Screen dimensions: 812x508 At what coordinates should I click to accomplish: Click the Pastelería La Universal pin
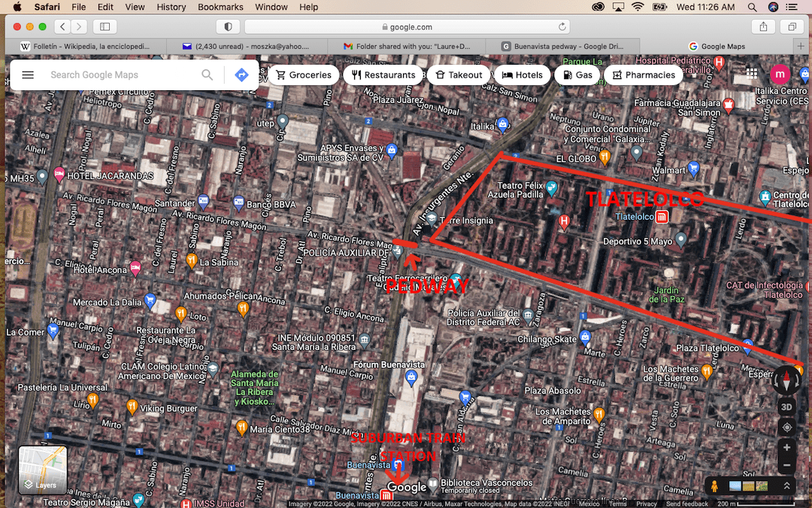click(92, 400)
